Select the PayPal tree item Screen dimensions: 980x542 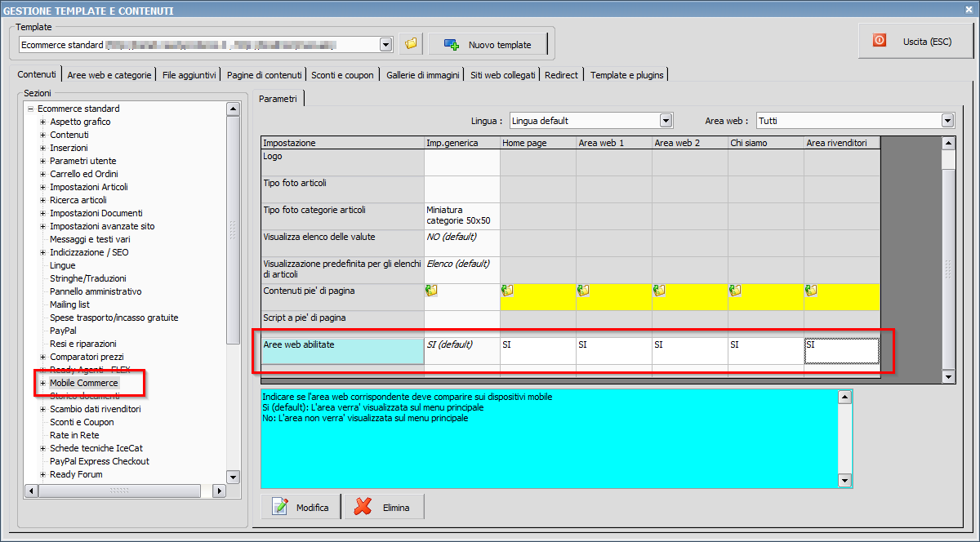(64, 331)
